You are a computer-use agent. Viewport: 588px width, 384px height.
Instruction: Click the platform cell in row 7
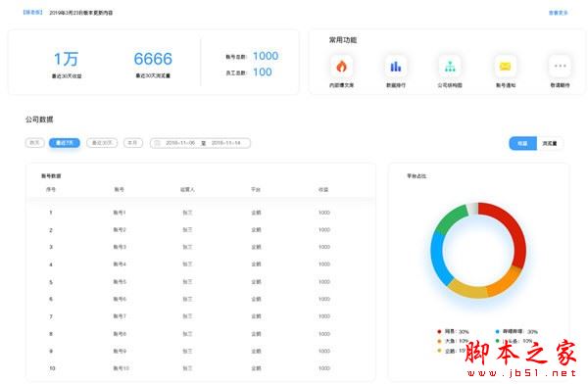pyautogui.click(x=256, y=316)
